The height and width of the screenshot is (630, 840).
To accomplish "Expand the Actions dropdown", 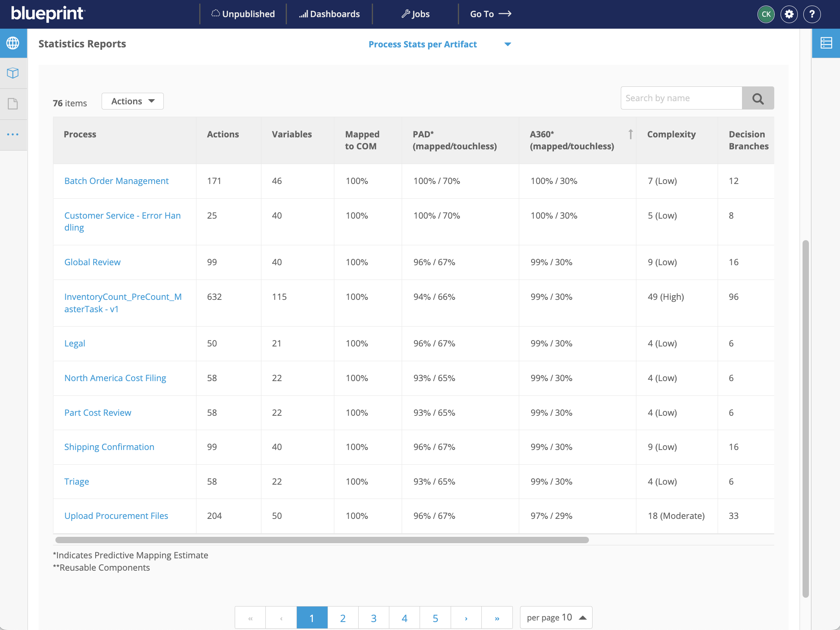I will [x=132, y=101].
